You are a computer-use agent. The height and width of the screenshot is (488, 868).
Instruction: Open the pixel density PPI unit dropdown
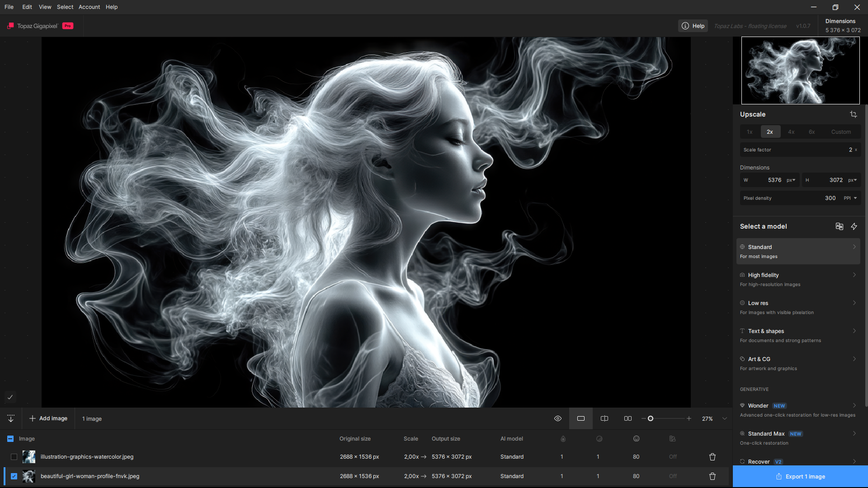tap(850, 198)
